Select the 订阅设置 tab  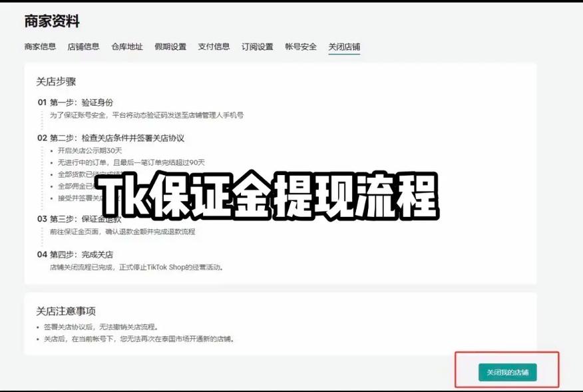256,47
